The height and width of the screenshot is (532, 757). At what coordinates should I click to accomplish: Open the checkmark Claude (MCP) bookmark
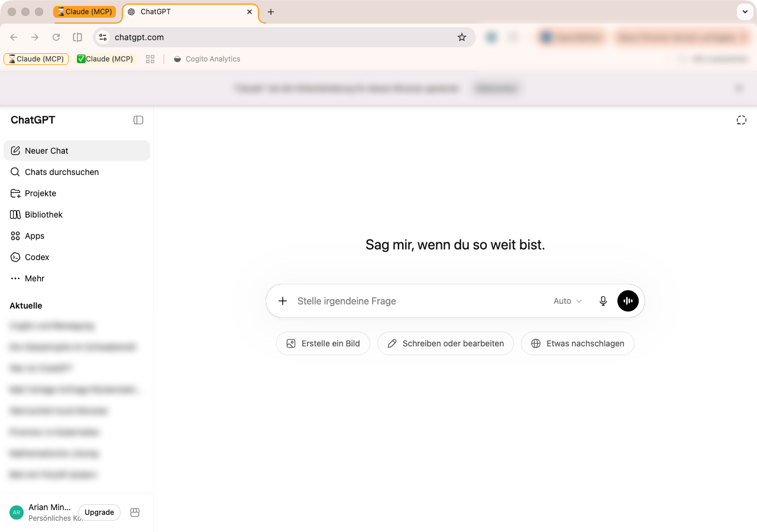tap(105, 59)
